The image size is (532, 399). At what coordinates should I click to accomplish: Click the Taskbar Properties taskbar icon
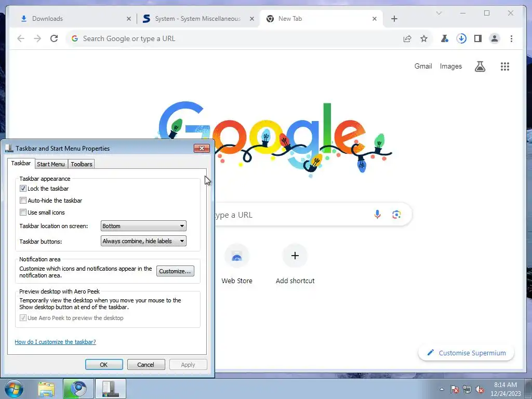point(111,389)
